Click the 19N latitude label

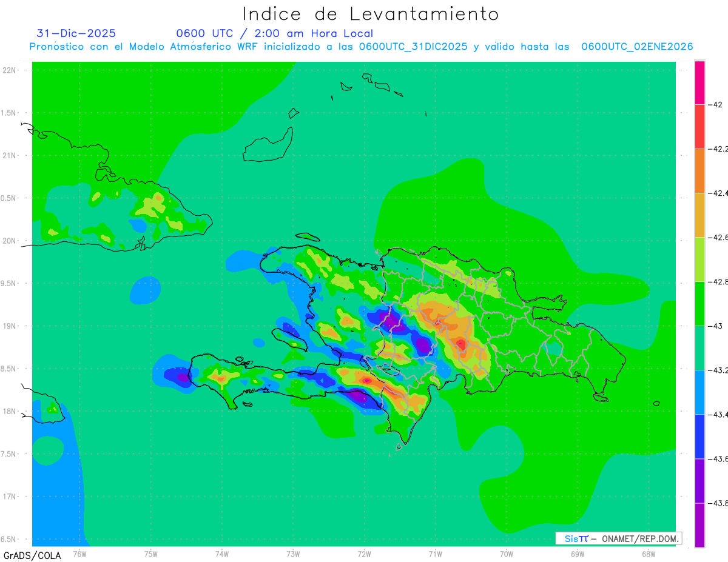tap(10, 326)
